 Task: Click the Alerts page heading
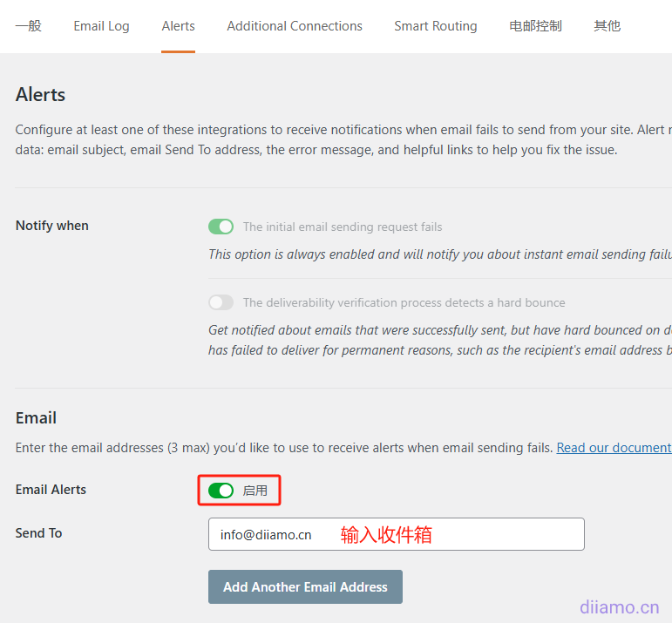point(41,94)
